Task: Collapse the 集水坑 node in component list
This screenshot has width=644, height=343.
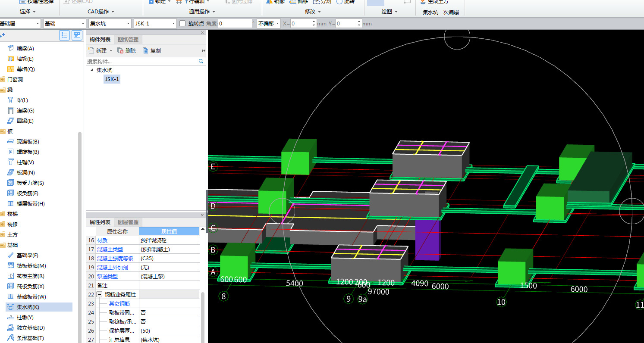Action: click(91, 70)
